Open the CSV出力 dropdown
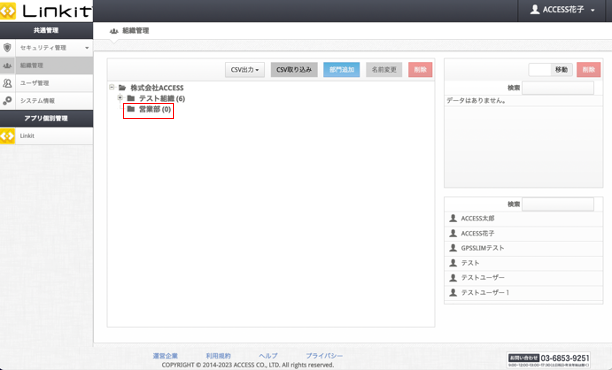612x370 pixels. (x=245, y=70)
